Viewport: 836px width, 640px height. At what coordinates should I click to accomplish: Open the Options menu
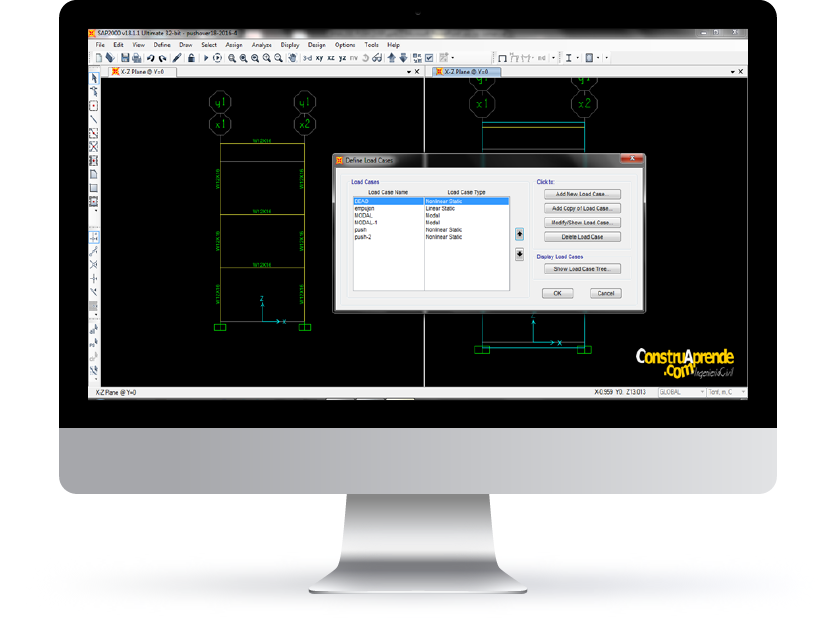[345, 45]
